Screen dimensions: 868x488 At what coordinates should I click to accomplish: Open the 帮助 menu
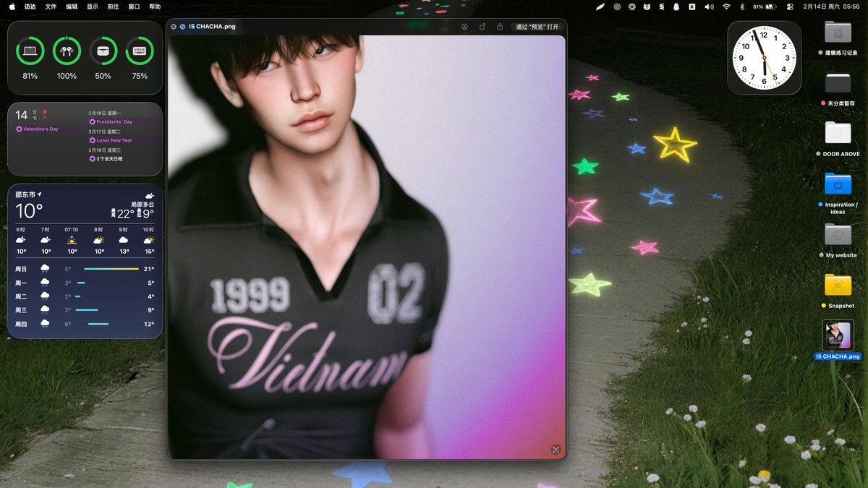[x=155, y=6]
